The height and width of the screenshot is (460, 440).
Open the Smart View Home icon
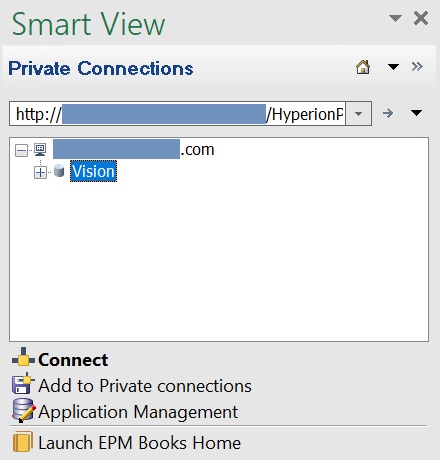(363, 67)
